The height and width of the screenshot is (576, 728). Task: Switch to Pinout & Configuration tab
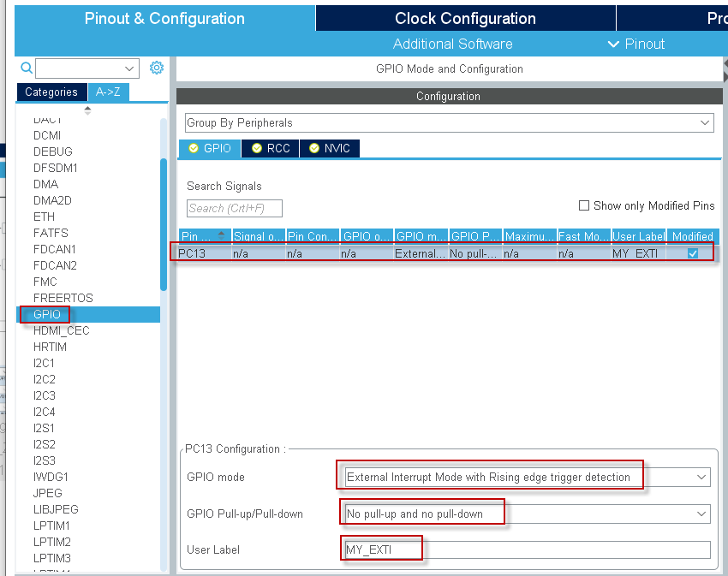[164, 19]
